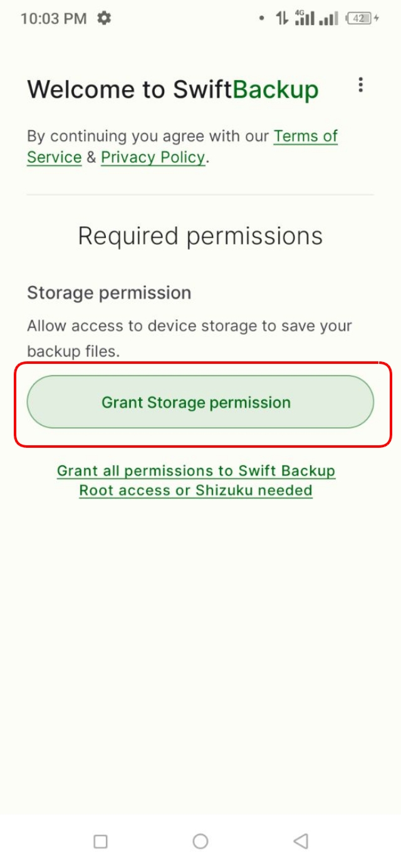Open the Terms of Service link

coord(305,137)
